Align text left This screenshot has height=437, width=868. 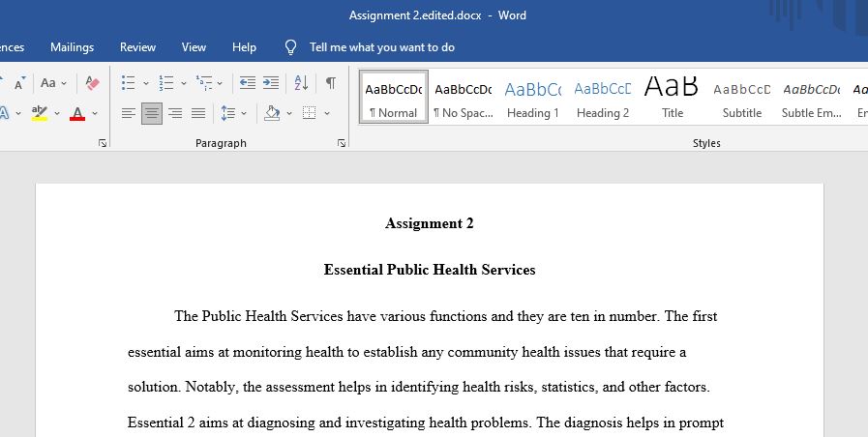pos(129,113)
